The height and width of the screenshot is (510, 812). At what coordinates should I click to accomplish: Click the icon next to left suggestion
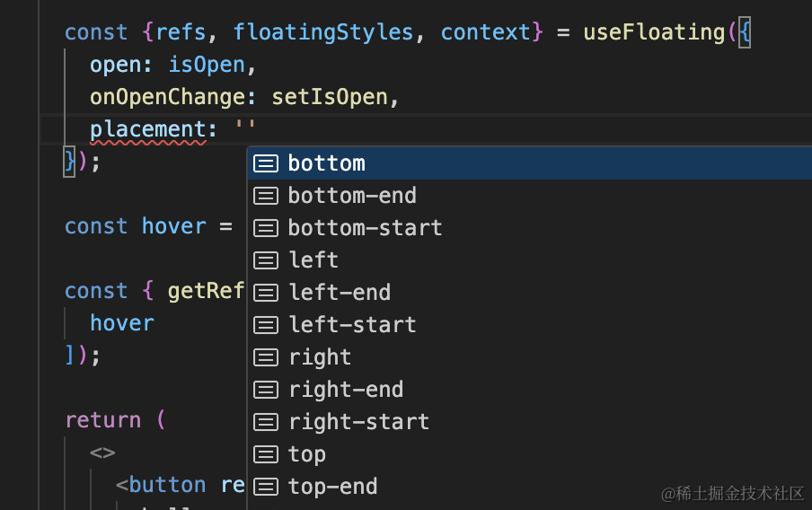265,260
